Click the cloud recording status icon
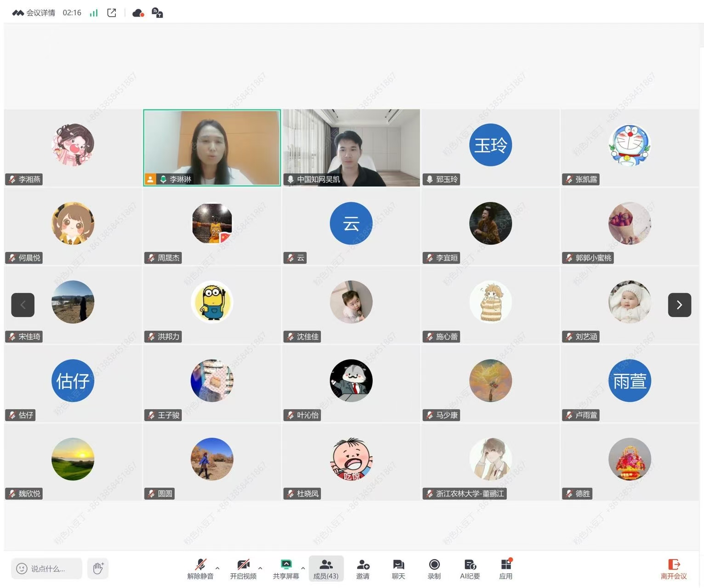Image resolution: width=704 pixels, height=588 pixels. click(x=138, y=13)
